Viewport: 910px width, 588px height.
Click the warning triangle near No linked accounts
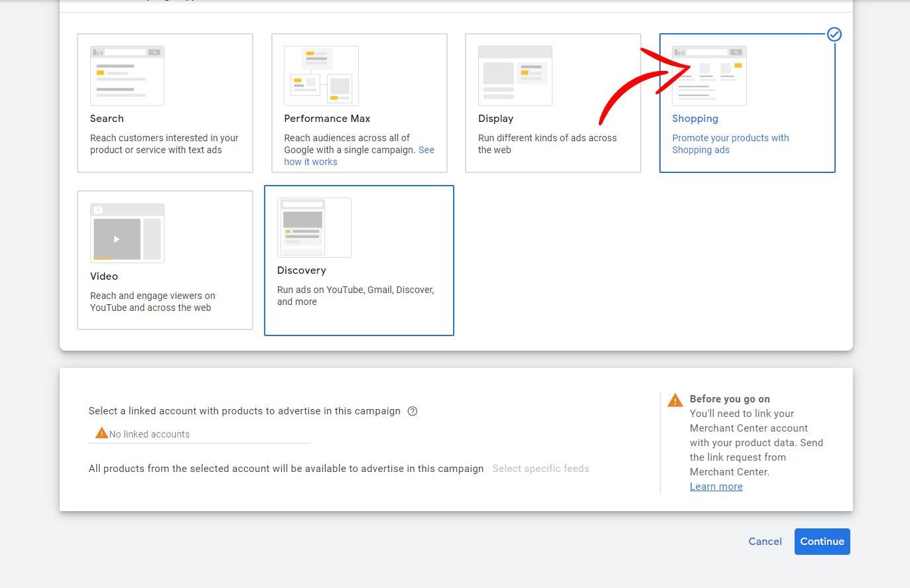(x=101, y=432)
